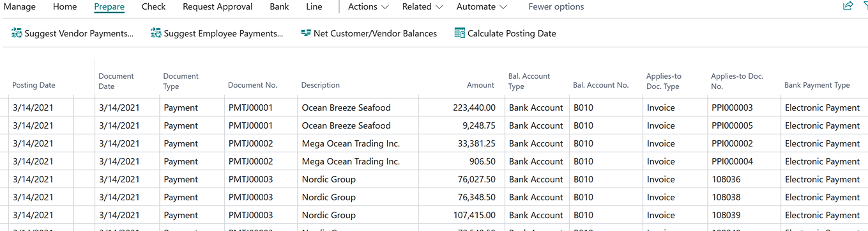Click Fewer options
The image size is (868, 231).
[556, 7]
